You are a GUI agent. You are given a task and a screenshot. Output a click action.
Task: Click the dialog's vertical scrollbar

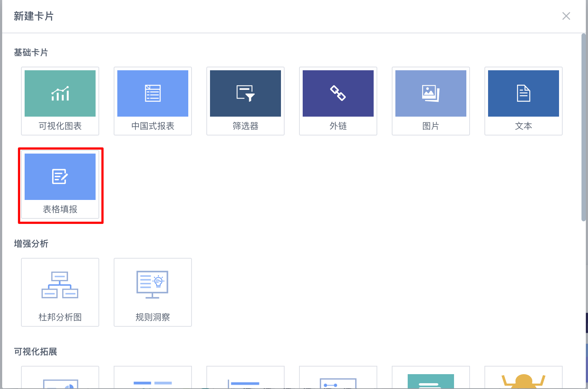point(583,127)
